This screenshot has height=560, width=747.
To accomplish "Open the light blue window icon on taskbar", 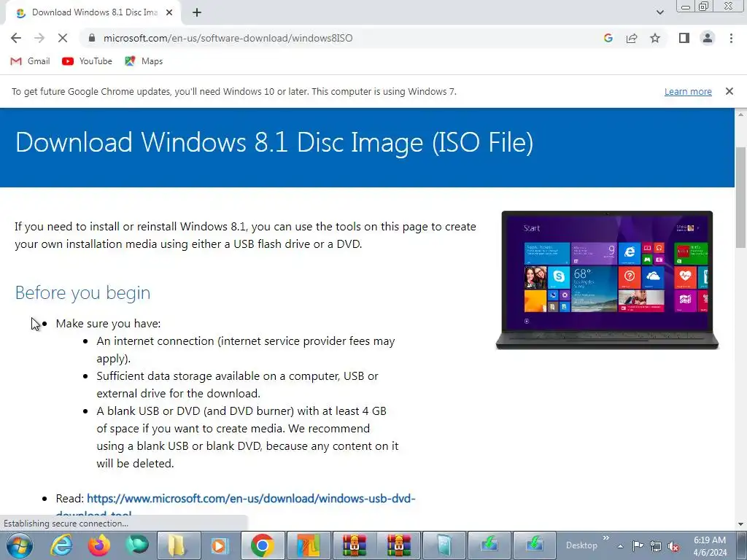I will (444, 545).
